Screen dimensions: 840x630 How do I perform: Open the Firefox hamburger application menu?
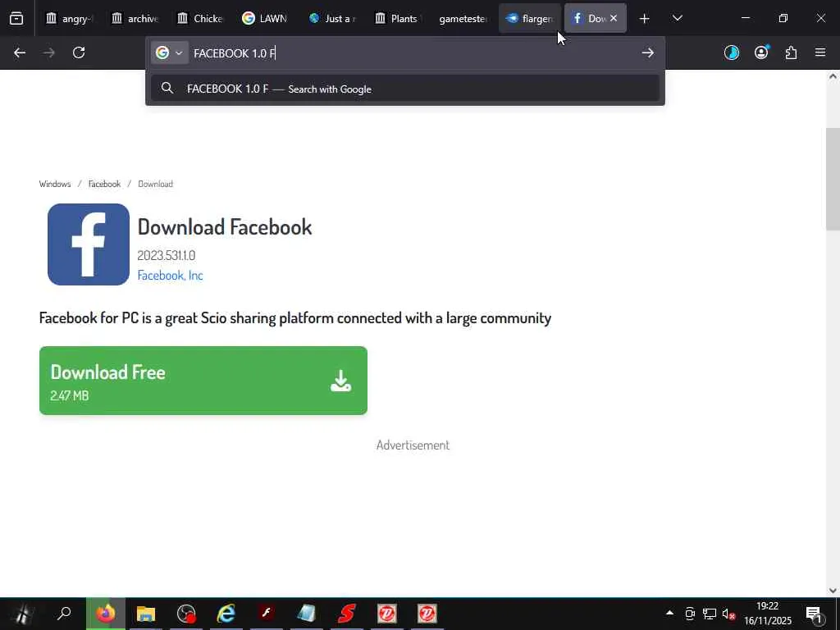[x=820, y=52]
